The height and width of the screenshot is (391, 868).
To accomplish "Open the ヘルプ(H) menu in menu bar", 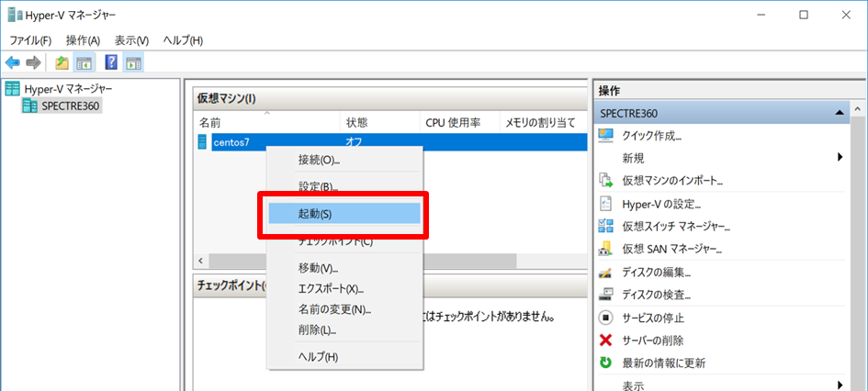I will tap(183, 40).
